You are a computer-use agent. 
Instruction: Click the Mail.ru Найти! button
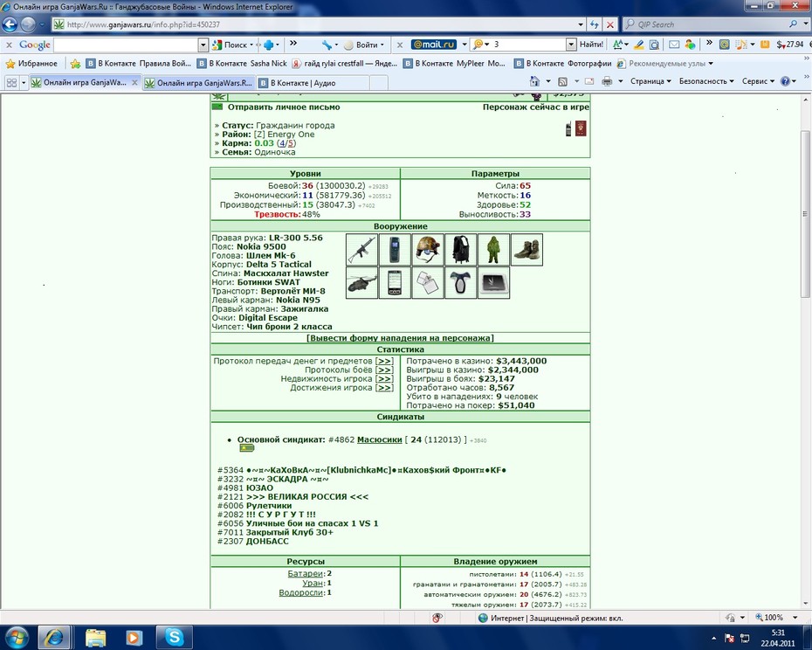pos(591,45)
